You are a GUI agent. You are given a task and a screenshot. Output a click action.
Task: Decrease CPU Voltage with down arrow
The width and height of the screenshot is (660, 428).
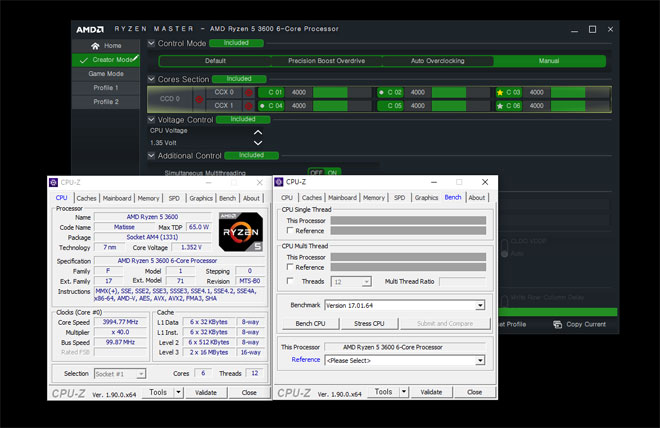tap(258, 143)
